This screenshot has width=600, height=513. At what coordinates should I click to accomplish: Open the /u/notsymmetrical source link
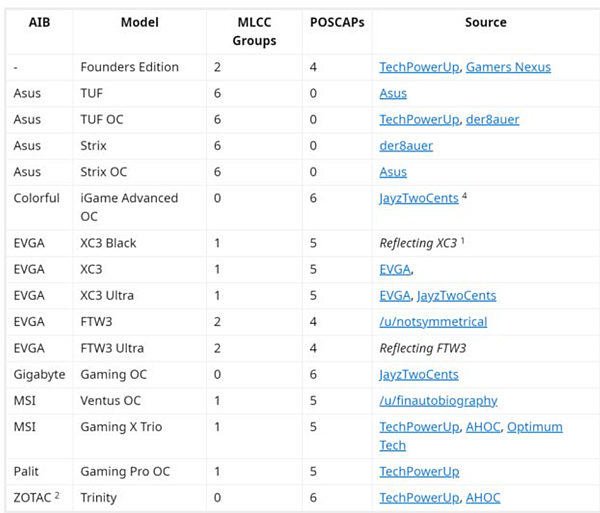(433, 321)
